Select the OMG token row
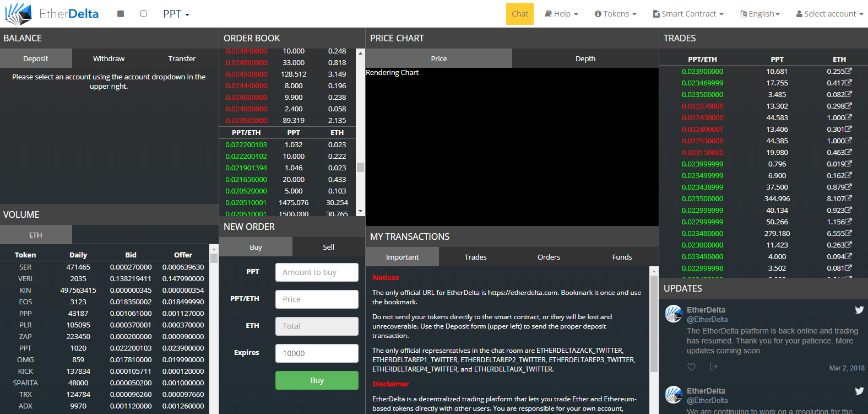 point(105,359)
